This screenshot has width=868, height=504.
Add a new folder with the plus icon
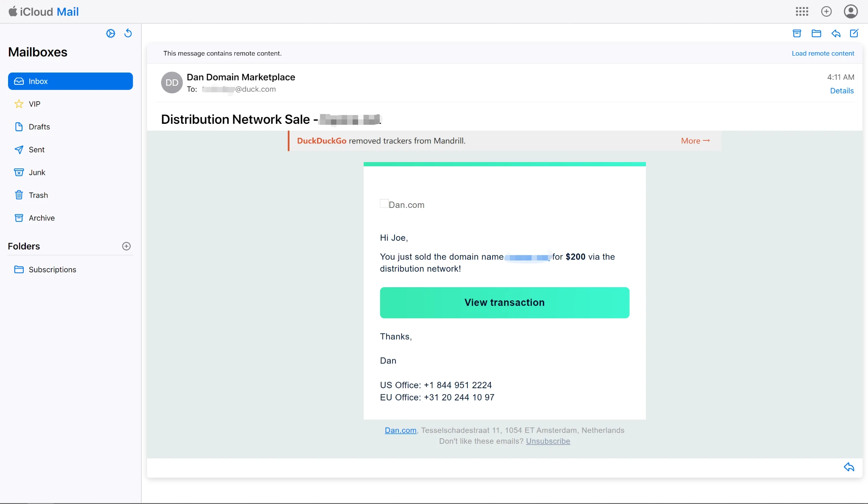(126, 246)
